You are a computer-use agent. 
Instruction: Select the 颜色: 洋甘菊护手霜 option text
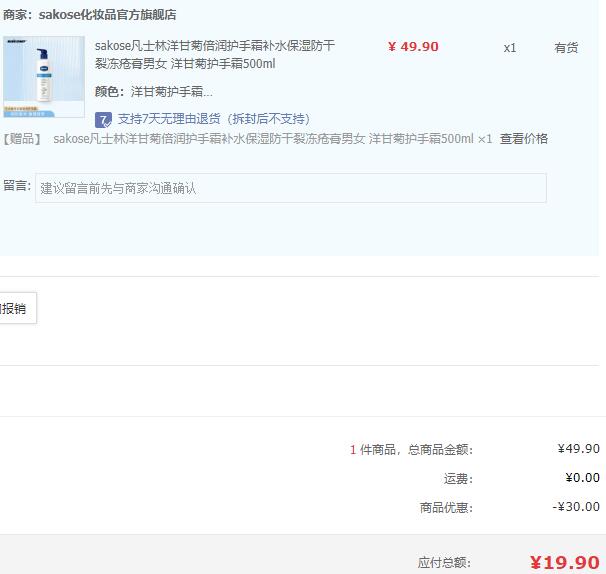point(153,92)
